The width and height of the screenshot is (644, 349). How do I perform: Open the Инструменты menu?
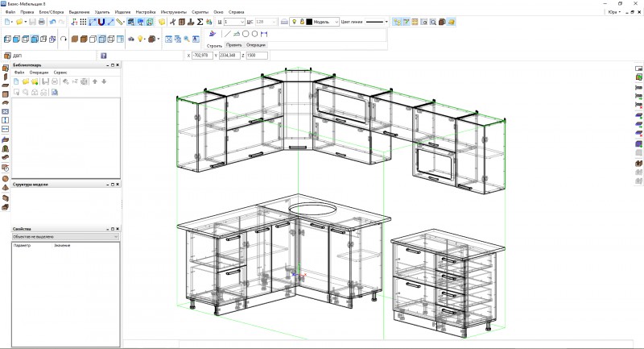(x=173, y=12)
